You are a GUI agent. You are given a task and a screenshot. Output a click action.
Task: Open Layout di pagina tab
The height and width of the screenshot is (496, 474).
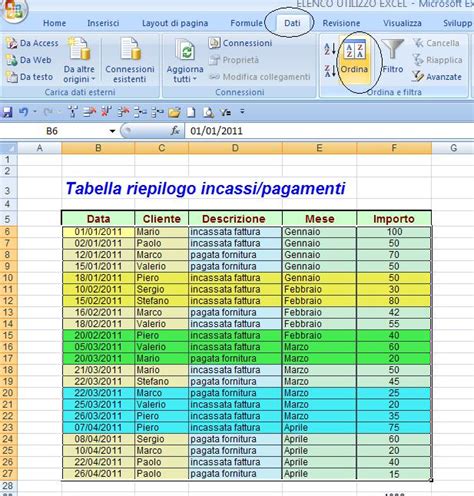175,23
